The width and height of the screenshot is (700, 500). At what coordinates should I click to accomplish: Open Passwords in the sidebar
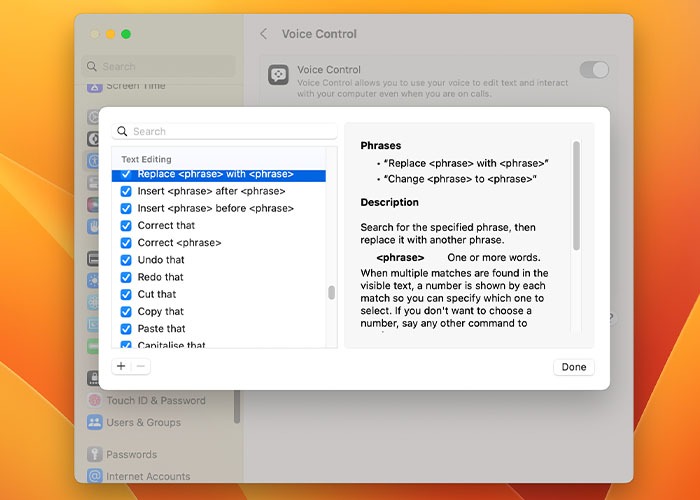(132, 454)
